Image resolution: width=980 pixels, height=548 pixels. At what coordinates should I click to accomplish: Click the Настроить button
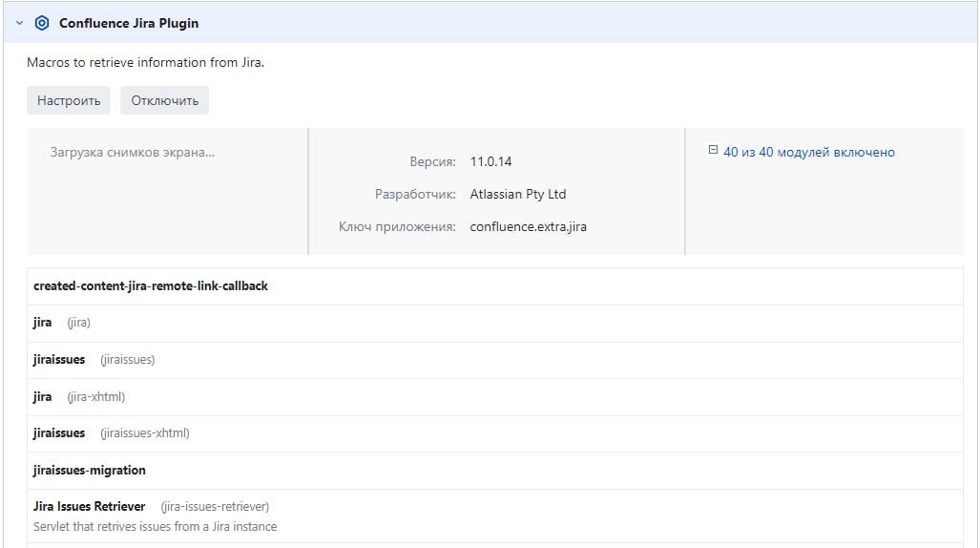pyautogui.click(x=69, y=100)
